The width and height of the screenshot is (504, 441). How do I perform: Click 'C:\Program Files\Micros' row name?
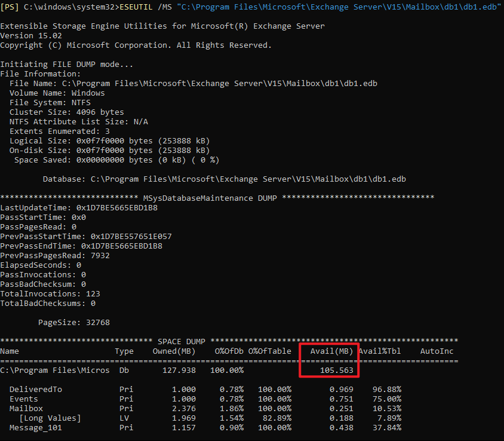point(55,370)
